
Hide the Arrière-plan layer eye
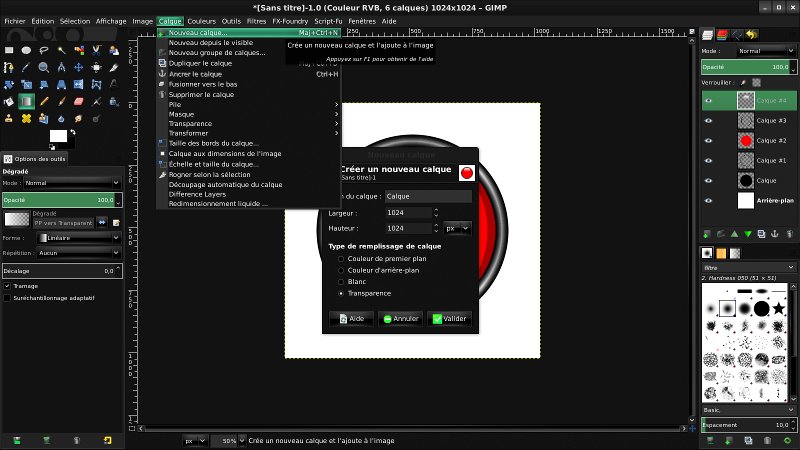tap(708, 201)
